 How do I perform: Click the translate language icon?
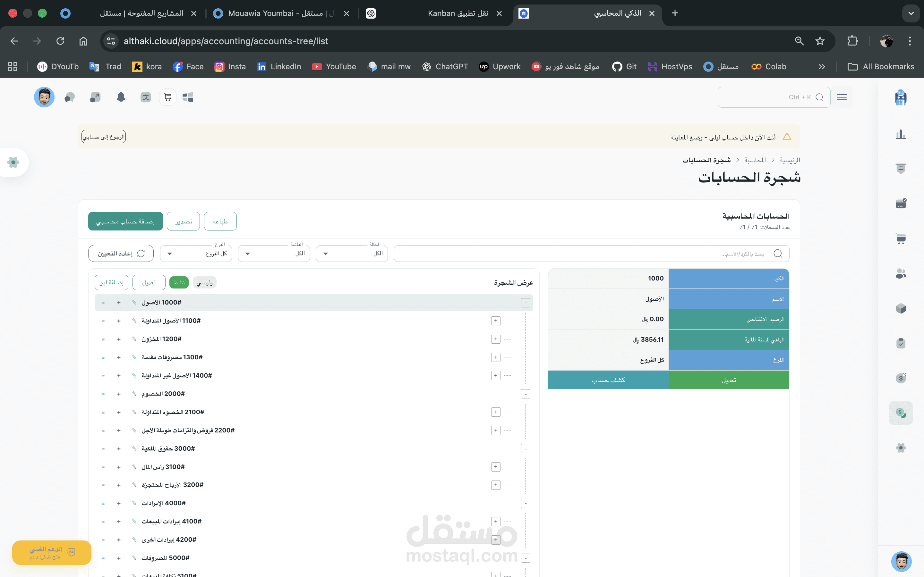(x=145, y=97)
